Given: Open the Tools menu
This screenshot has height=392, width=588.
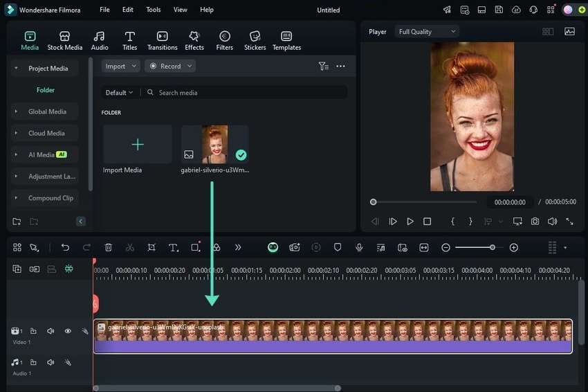Looking at the screenshot, I should (x=153, y=10).
